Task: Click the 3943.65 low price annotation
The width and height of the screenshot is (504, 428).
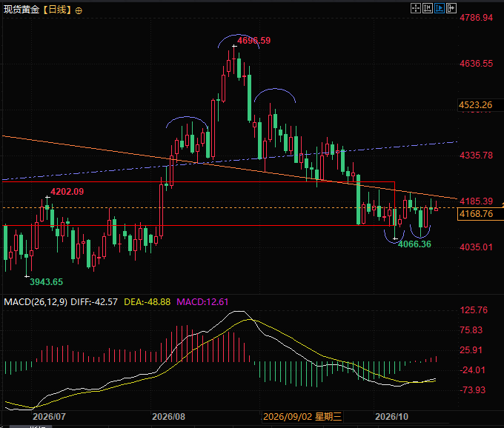Action: [x=46, y=282]
